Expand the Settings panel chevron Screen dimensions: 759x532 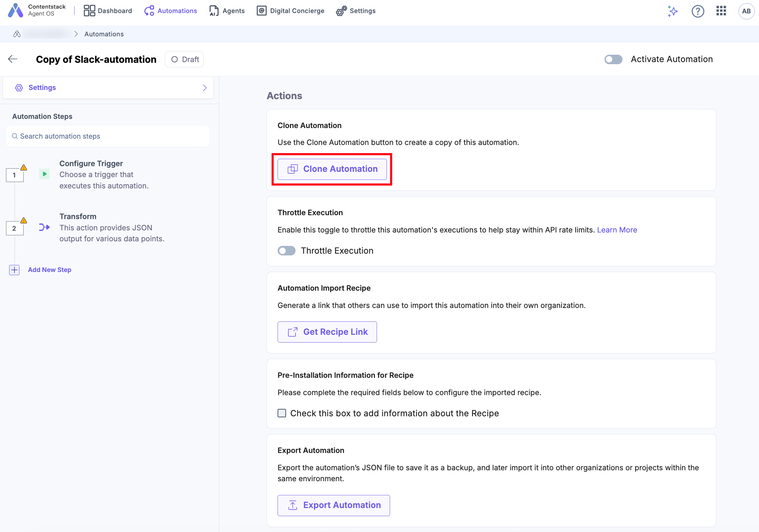205,88
